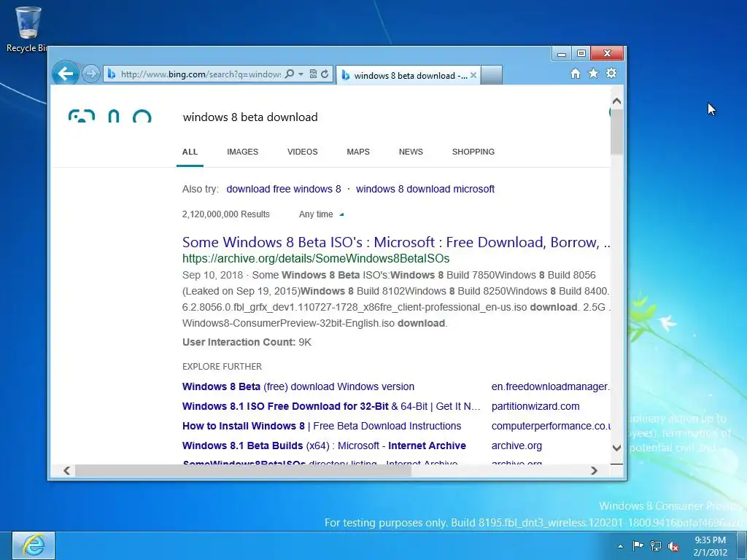Viewport: 747px width, 560px height.
Task: Switch to the VIDEOS results tab
Action: click(303, 152)
